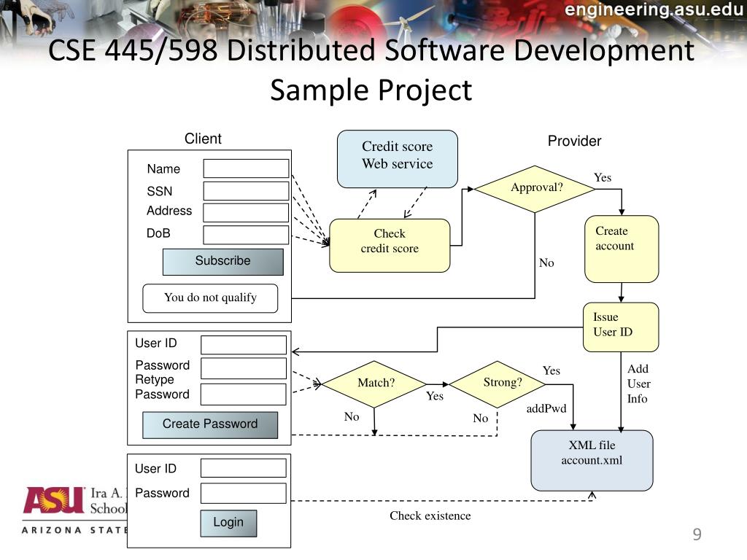Click the Subscribe button
The width and height of the screenshot is (747, 560).
223,262
